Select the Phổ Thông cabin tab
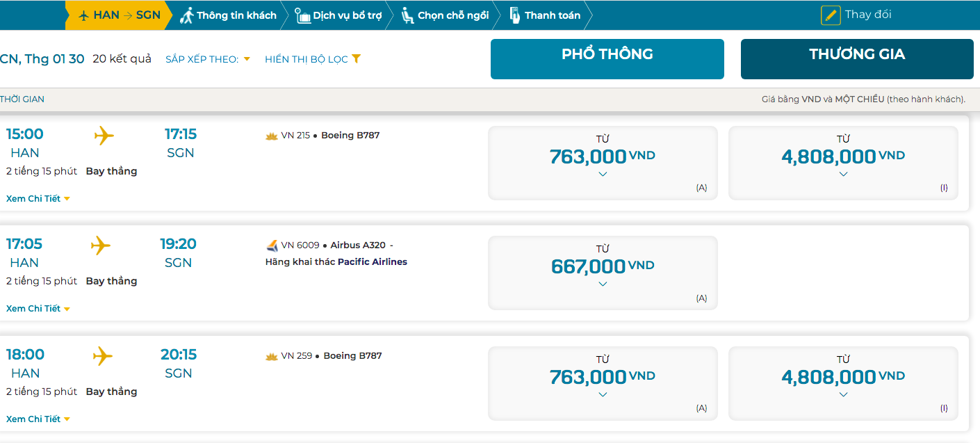The image size is (980, 443). click(x=607, y=58)
